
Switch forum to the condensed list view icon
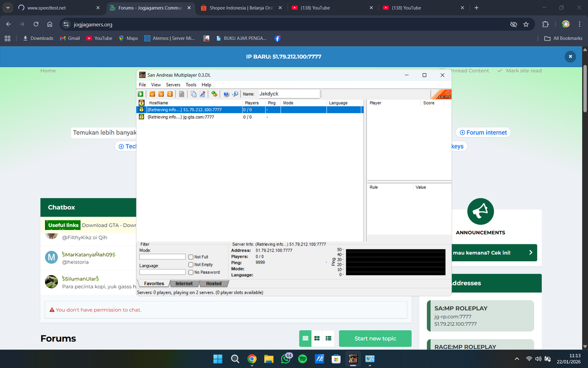point(305,339)
